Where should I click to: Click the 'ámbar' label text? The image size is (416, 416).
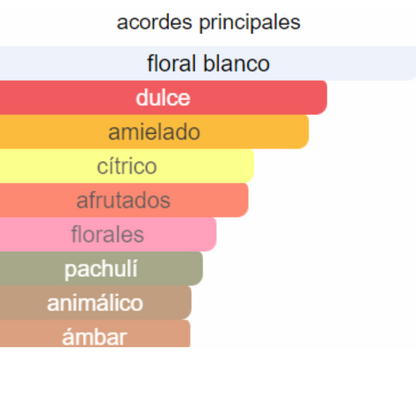click(x=95, y=337)
